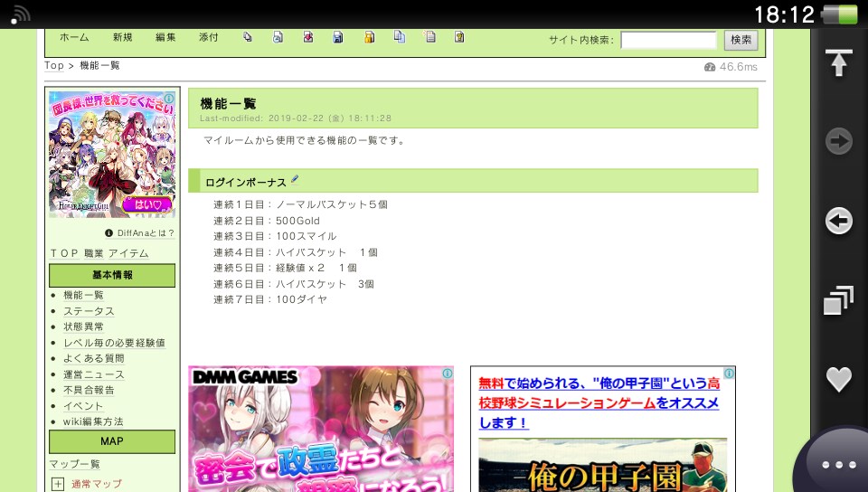
Task: Tap the scroll-to-top arrow icon
Action: [839, 63]
